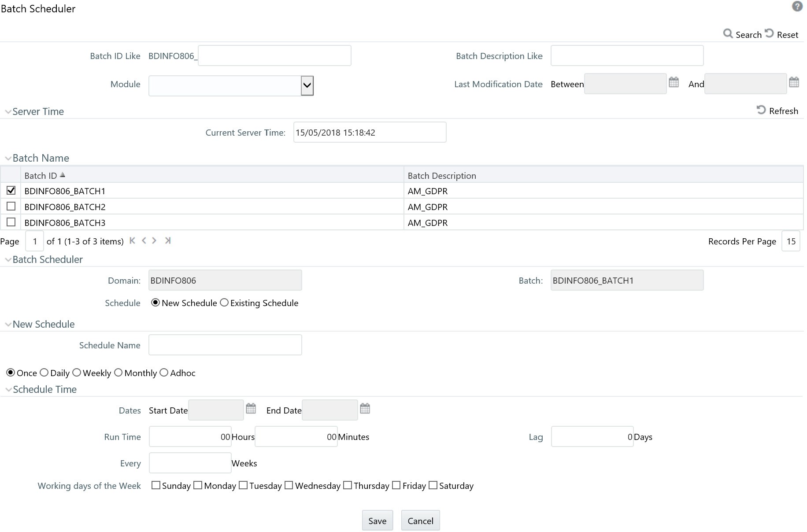Open Start Date calendar picker
The height and width of the screenshot is (532, 807).
(x=251, y=409)
